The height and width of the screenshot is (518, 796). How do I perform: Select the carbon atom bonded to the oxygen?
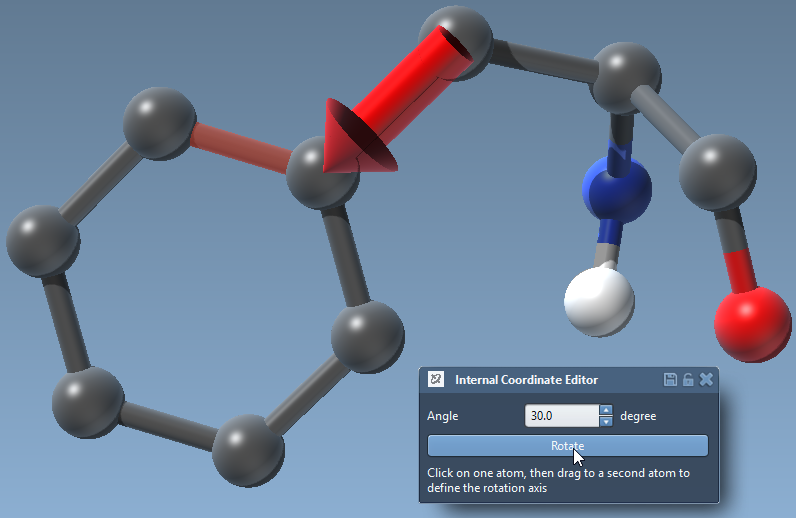[x=716, y=172]
